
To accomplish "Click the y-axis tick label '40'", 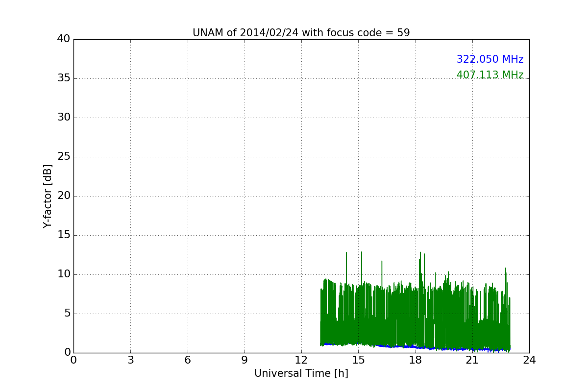I will coord(64,39).
